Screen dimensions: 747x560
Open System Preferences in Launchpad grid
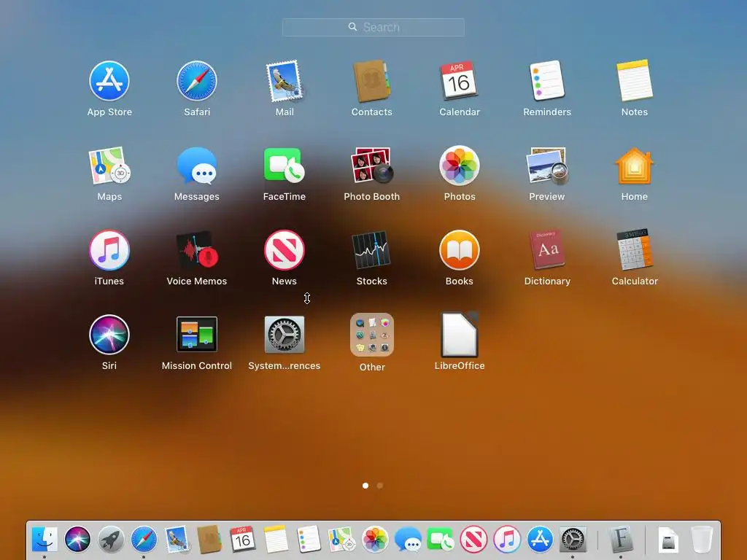[x=285, y=335]
